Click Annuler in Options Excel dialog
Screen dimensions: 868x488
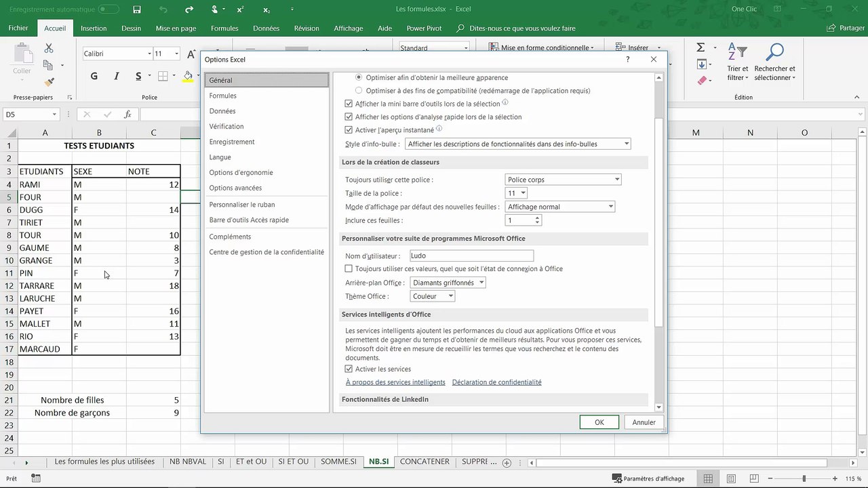click(644, 422)
